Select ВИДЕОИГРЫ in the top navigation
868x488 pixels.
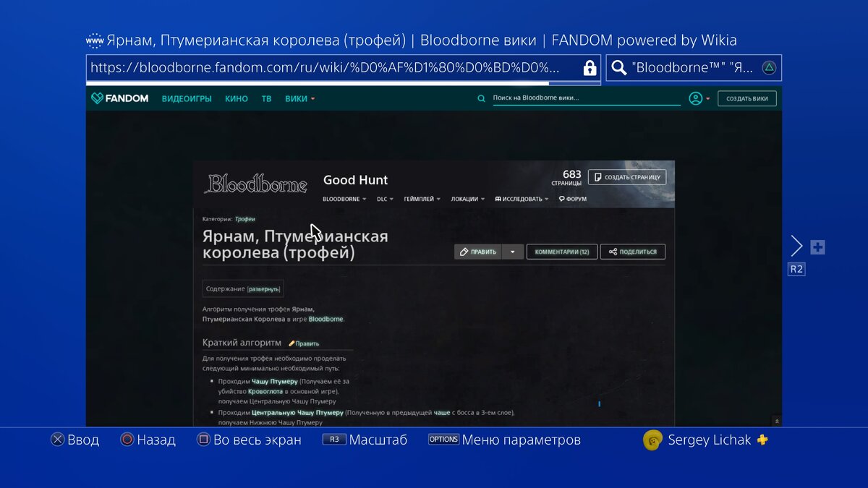(x=186, y=98)
